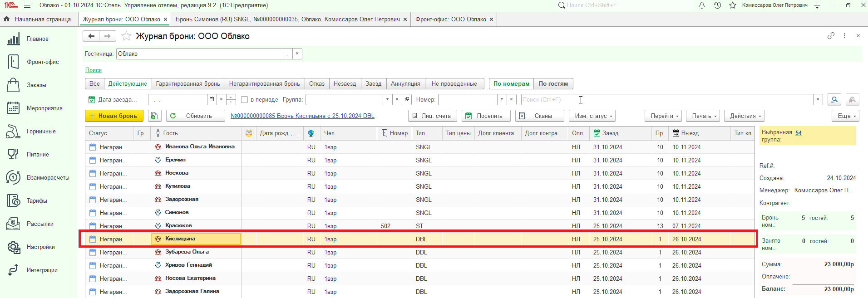Open Гостиница selection ellipsis

point(287,54)
